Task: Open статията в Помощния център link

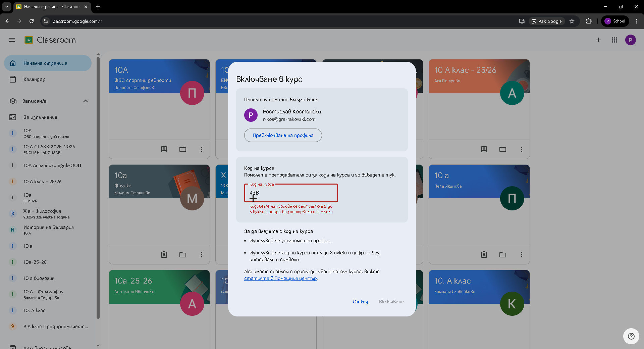Action: click(280, 278)
